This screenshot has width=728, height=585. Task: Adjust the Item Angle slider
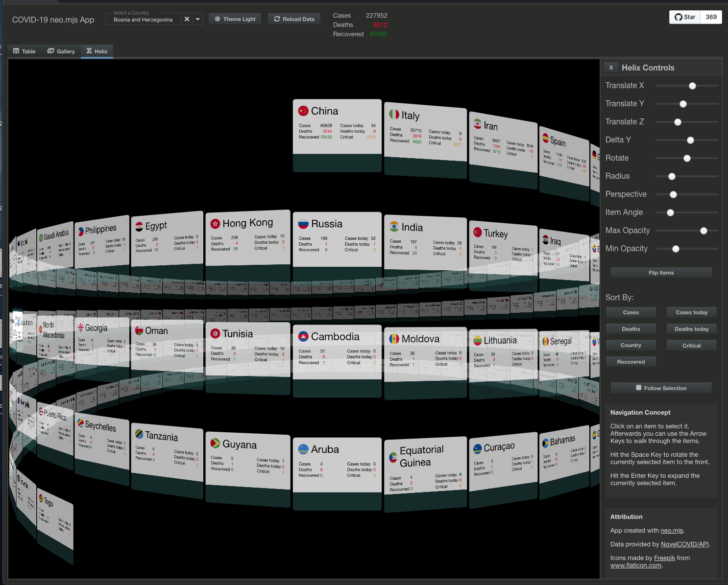click(687, 212)
